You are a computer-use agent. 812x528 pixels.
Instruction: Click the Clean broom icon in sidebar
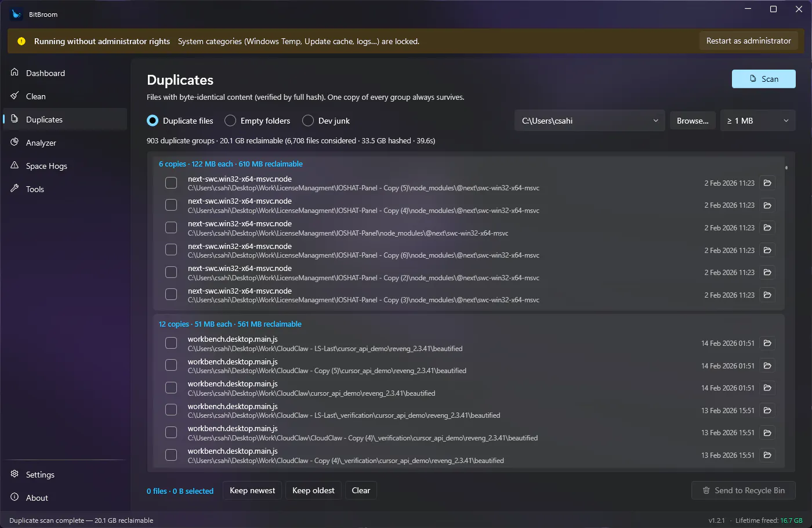coord(14,96)
